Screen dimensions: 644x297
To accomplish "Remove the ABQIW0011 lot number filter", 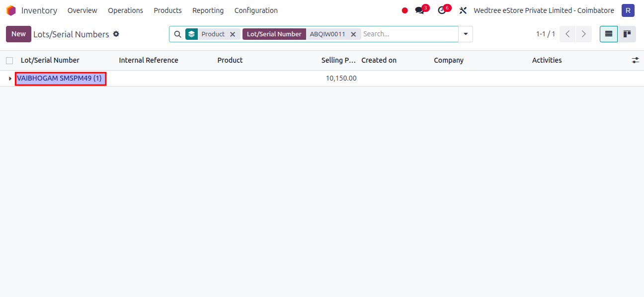I will (353, 34).
